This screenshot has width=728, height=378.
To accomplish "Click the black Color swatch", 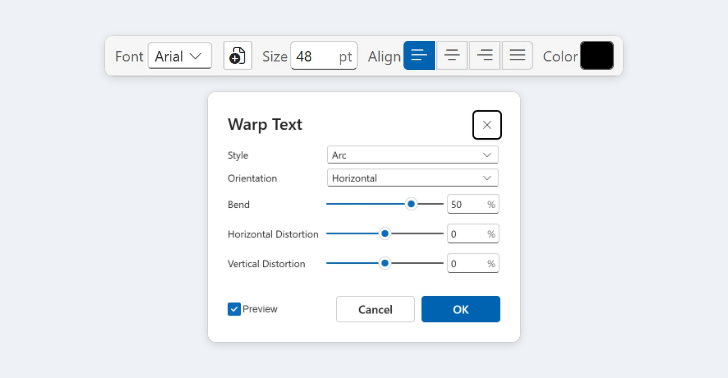I will pyautogui.click(x=597, y=56).
